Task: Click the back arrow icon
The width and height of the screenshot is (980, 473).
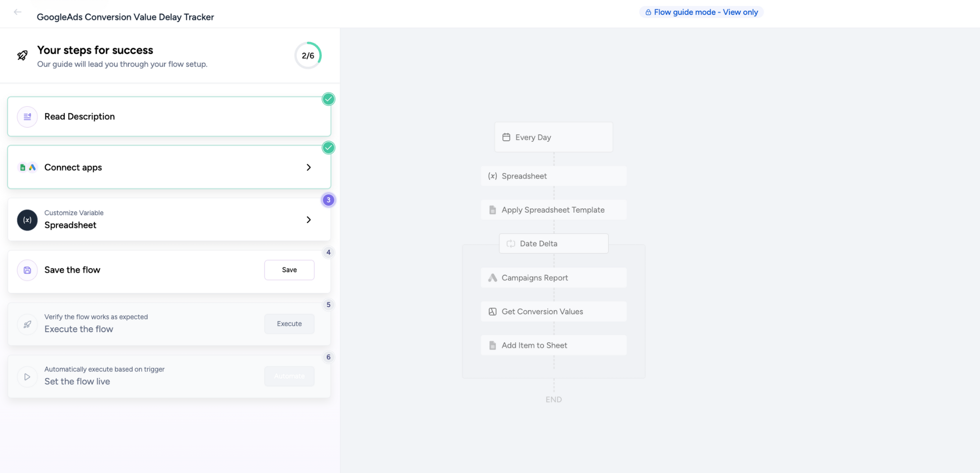Action: click(x=18, y=12)
